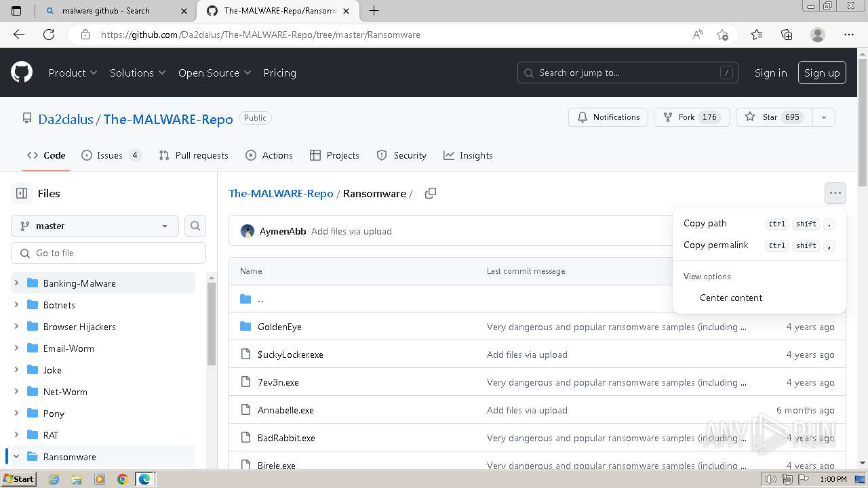
Task: Focus the Search or jump to field
Action: 628,73
